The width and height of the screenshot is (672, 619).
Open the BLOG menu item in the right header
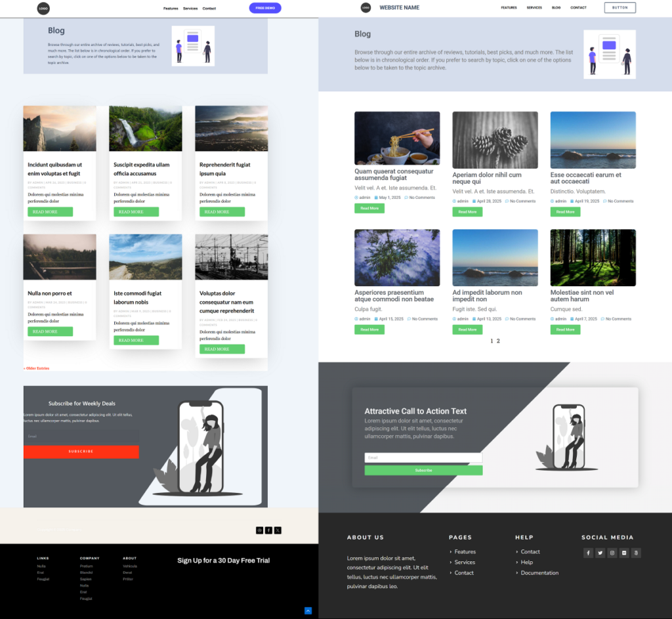pyautogui.click(x=556, y=7)
